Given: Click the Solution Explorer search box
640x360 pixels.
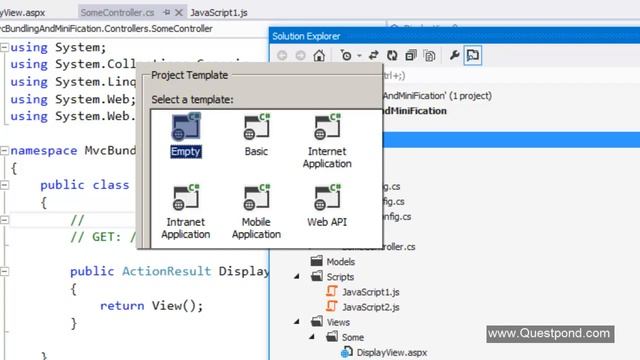Looking at the screenshot, I should (511, 76).
